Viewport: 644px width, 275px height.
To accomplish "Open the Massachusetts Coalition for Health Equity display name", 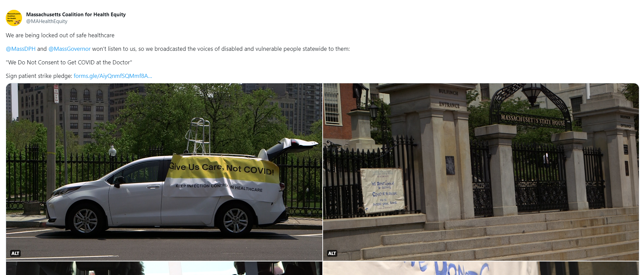I will (x=76, y=15).
